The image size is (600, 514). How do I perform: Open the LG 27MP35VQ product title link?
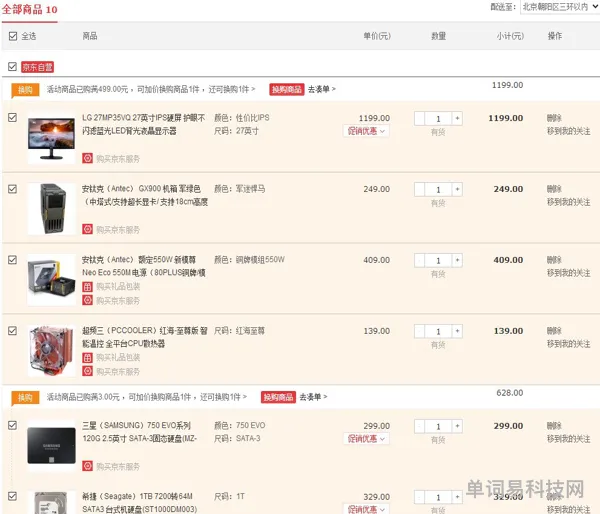tap(144, 124)
